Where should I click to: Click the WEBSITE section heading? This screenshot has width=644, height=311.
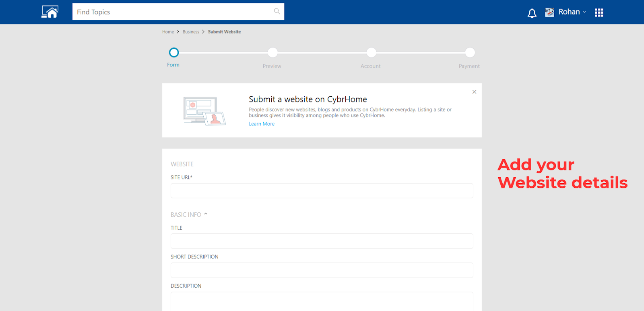pyautogui.click(x=182, y=164)
